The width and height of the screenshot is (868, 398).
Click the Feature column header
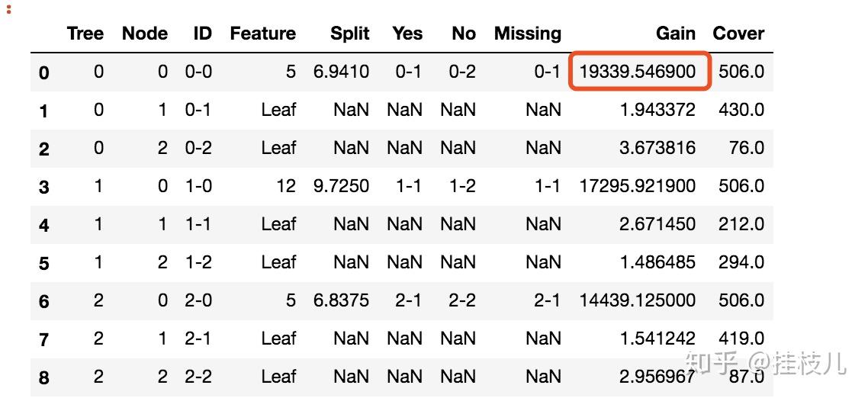click(262, 34)
